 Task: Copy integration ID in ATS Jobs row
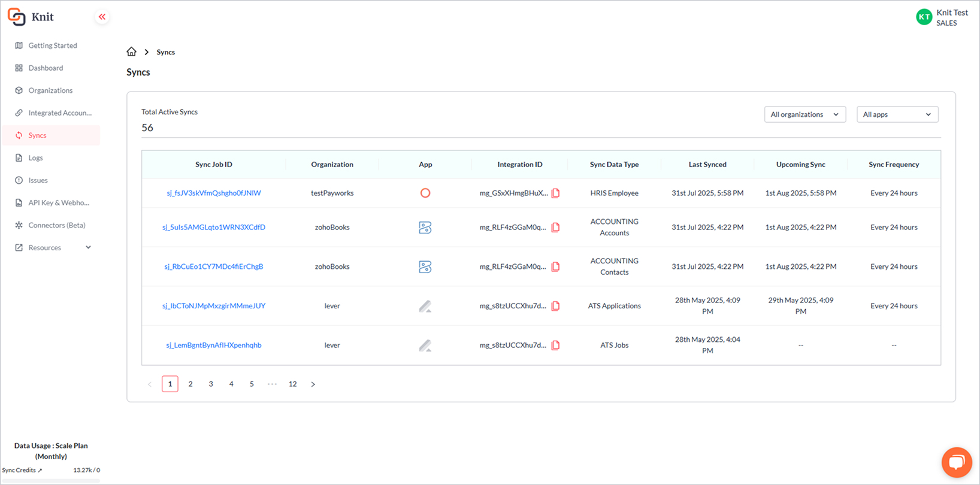(555, 345)
